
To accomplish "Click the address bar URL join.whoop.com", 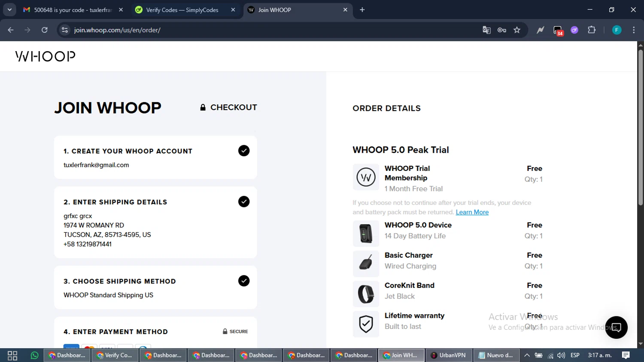I will click(x=117, y=30).
